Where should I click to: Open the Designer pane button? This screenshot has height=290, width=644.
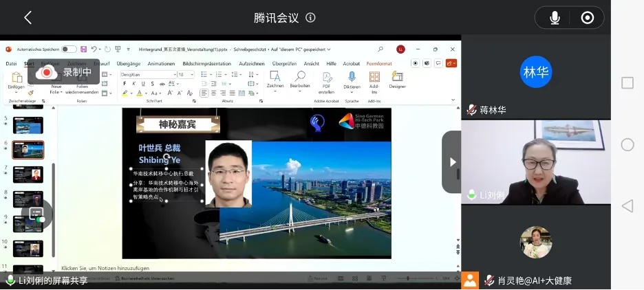(x=397, y=80)
